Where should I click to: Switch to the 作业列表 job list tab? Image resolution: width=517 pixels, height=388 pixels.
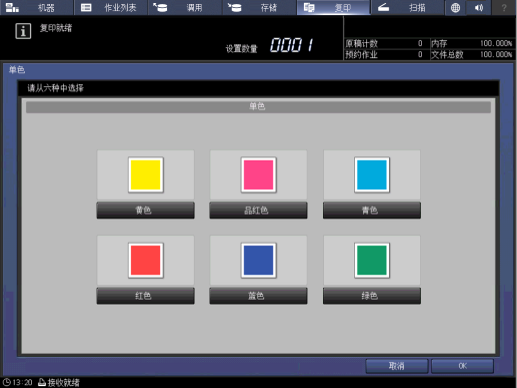111,7
